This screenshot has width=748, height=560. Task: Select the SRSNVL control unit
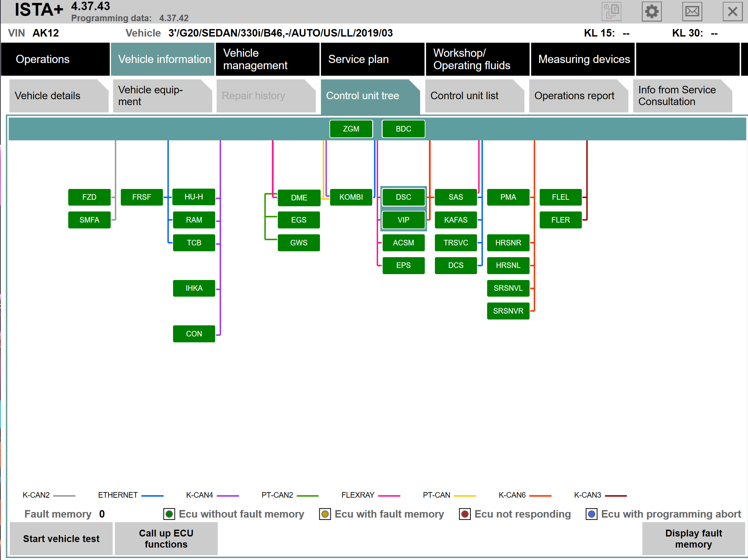(508, 288)
